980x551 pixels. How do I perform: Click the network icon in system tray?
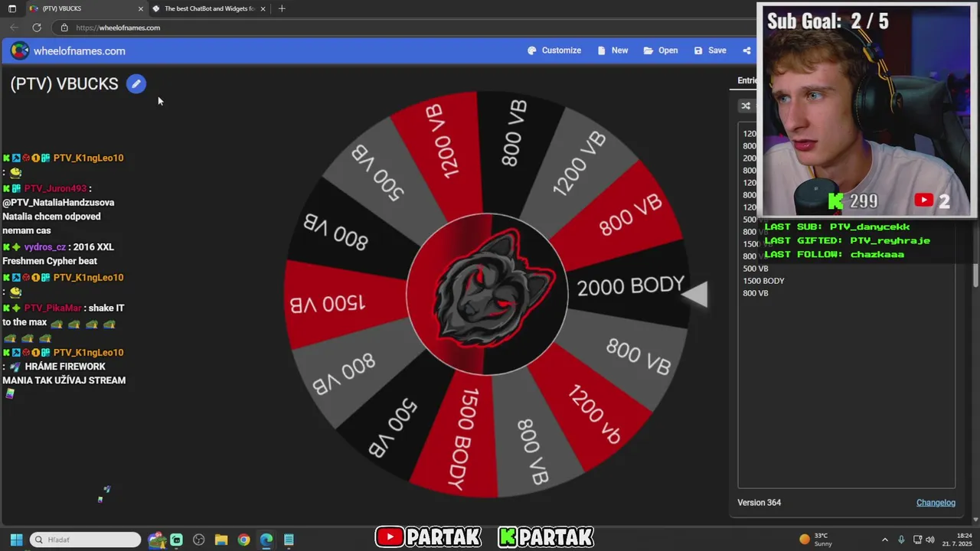pyautogui.click(x=917, y=540)
